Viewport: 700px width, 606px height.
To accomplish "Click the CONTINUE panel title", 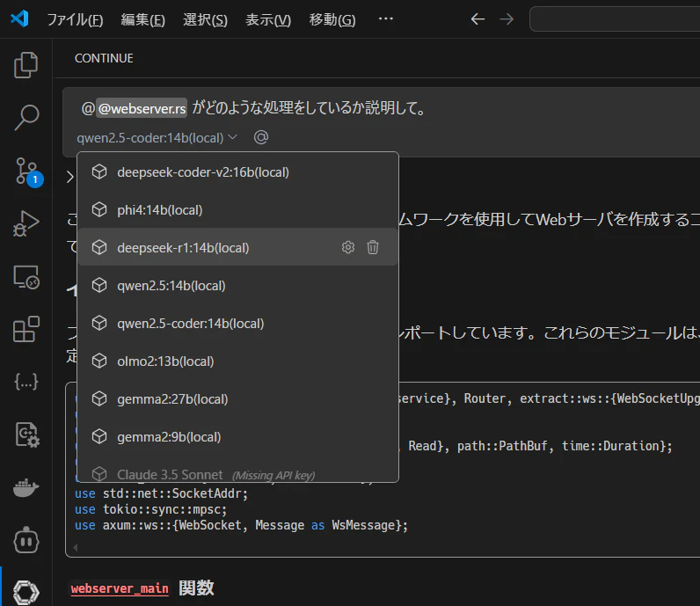I will point(104,58).
